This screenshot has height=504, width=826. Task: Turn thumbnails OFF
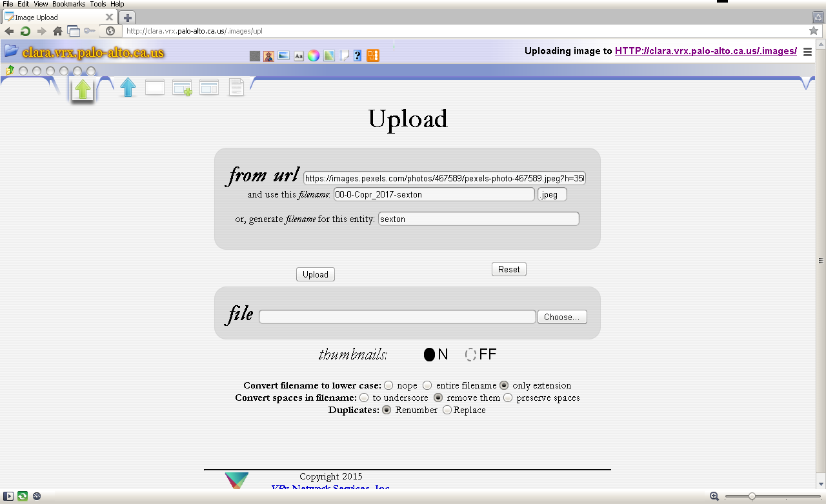(471, 354)
